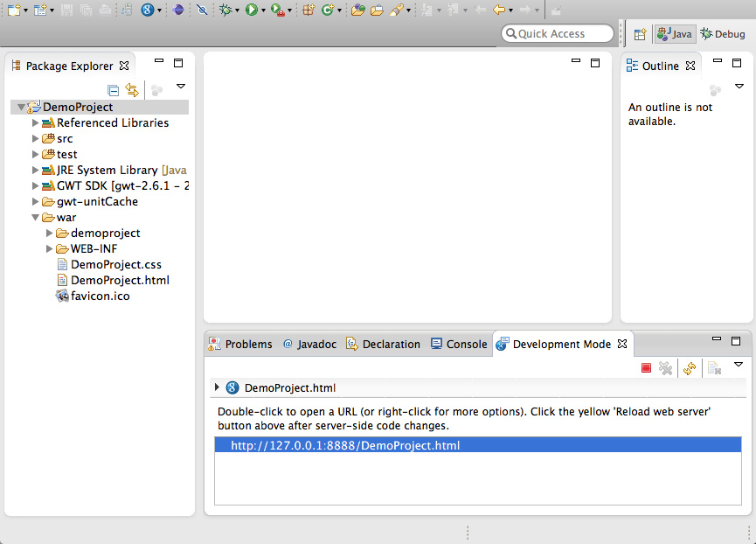Collapse the war folder
Viewport: 756px width, 544px height.
point(35,218)
